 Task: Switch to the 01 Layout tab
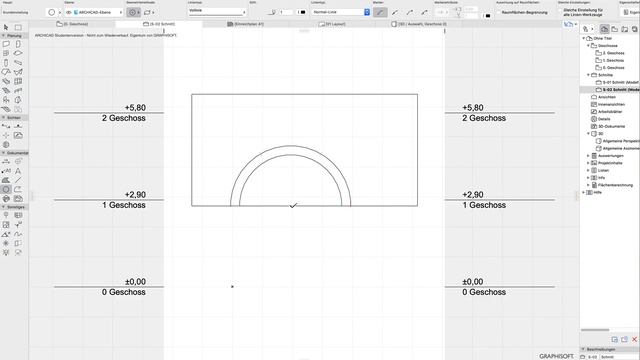coord(332,24)
